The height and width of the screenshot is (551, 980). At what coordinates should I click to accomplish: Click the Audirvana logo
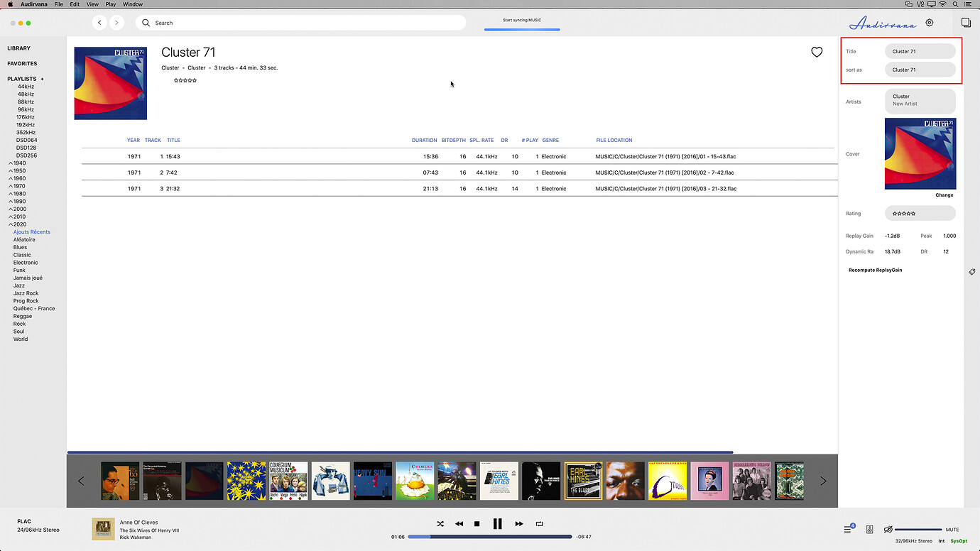click(x=883, y=23)
